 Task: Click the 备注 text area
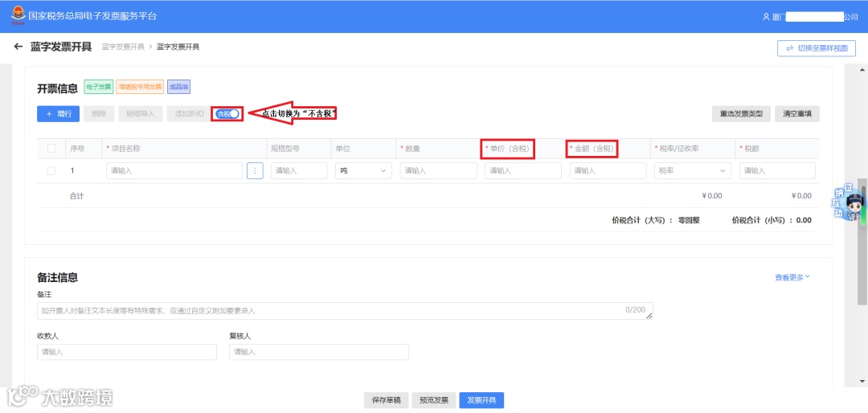[345, 311]
